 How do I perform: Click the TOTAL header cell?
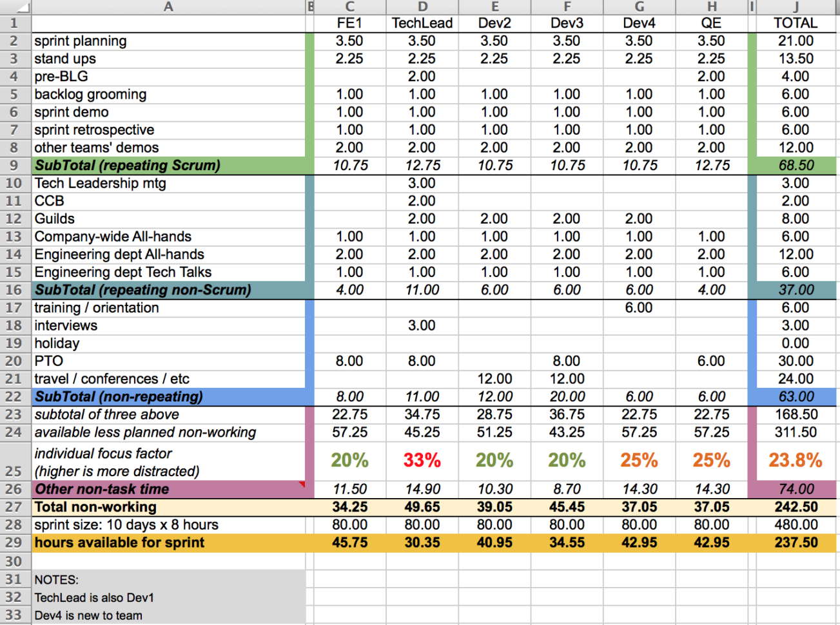click(796, 23)
